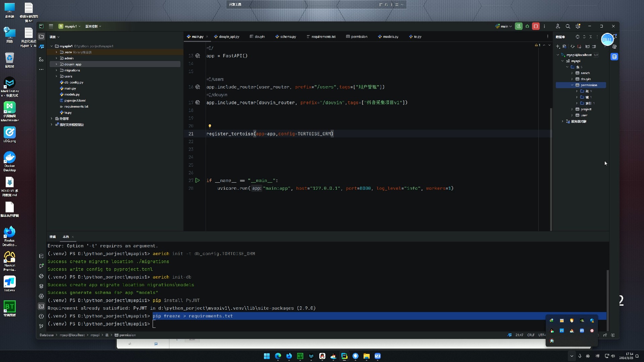Switch to the permission editor tab

click(x=357, y=37)
